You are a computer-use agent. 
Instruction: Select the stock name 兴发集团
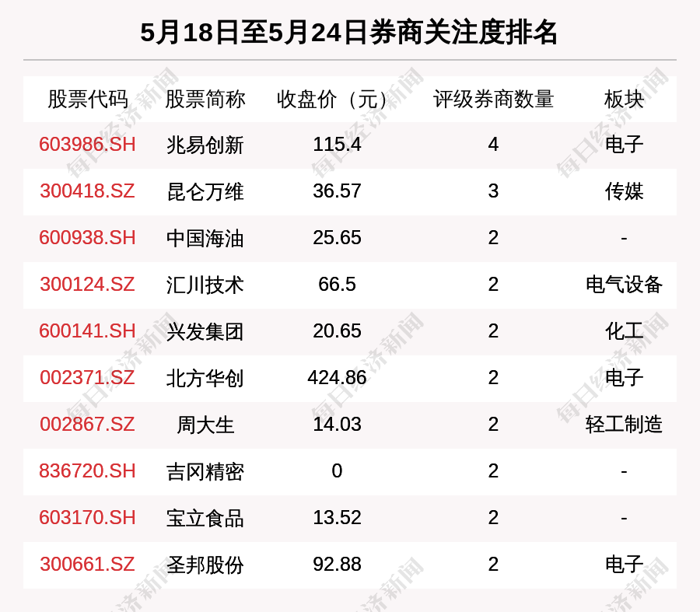coord(205,332)
